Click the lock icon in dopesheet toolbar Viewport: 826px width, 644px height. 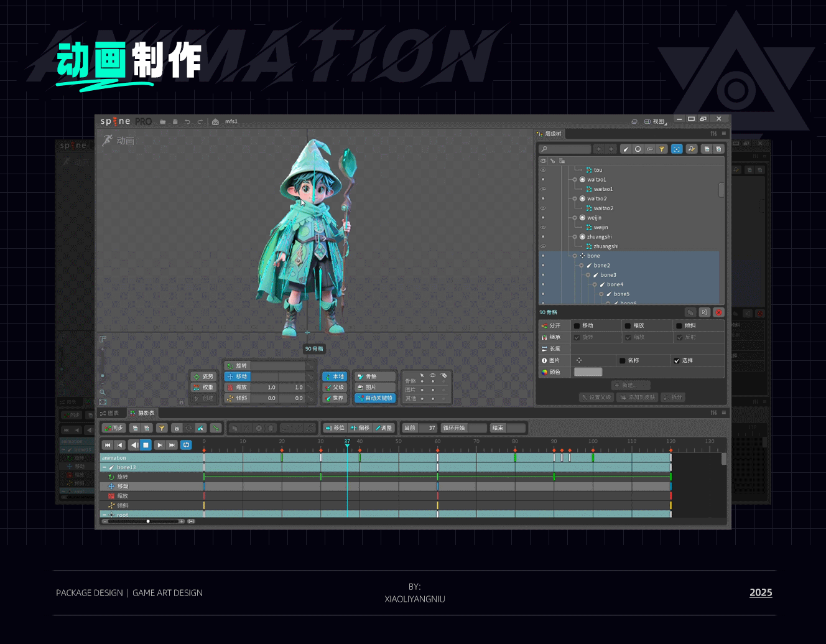coord(177,428)
